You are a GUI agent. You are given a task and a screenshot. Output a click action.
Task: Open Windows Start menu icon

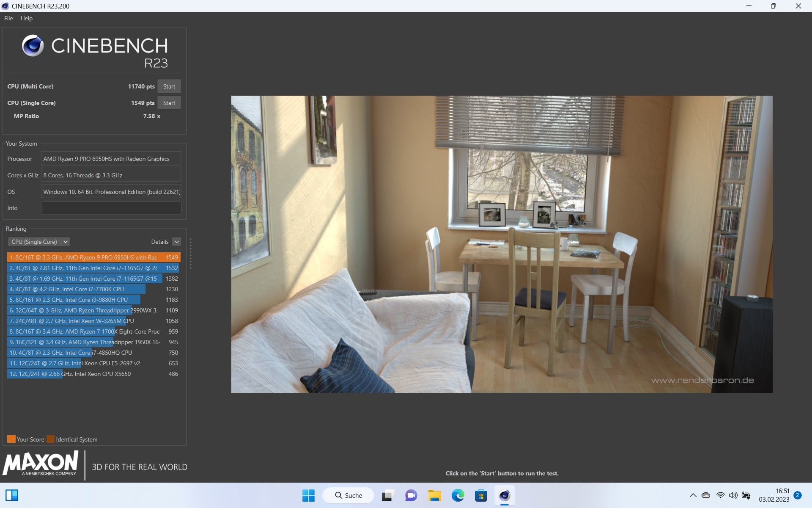pos(308,495)
